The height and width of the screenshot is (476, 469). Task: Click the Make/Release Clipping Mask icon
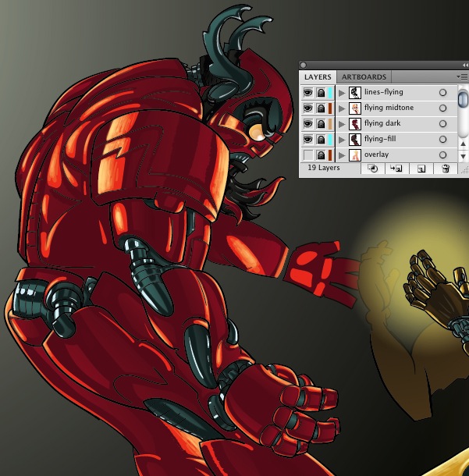tap(372, 169)
